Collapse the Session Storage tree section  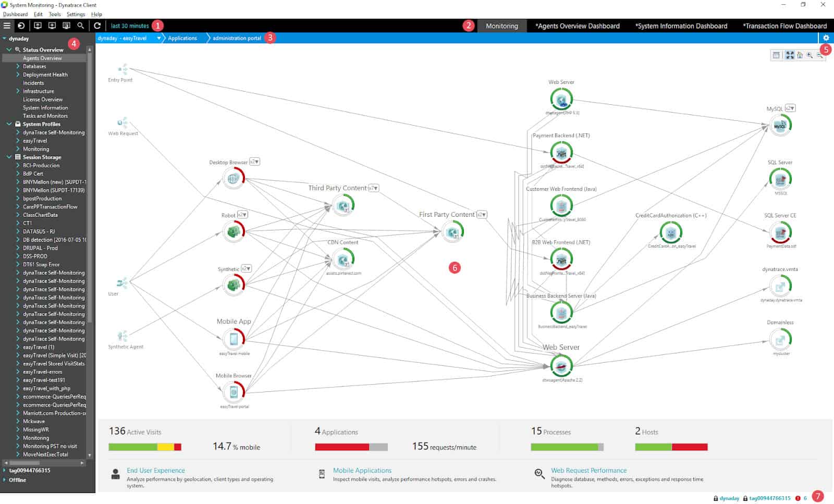tap(9, 157)
